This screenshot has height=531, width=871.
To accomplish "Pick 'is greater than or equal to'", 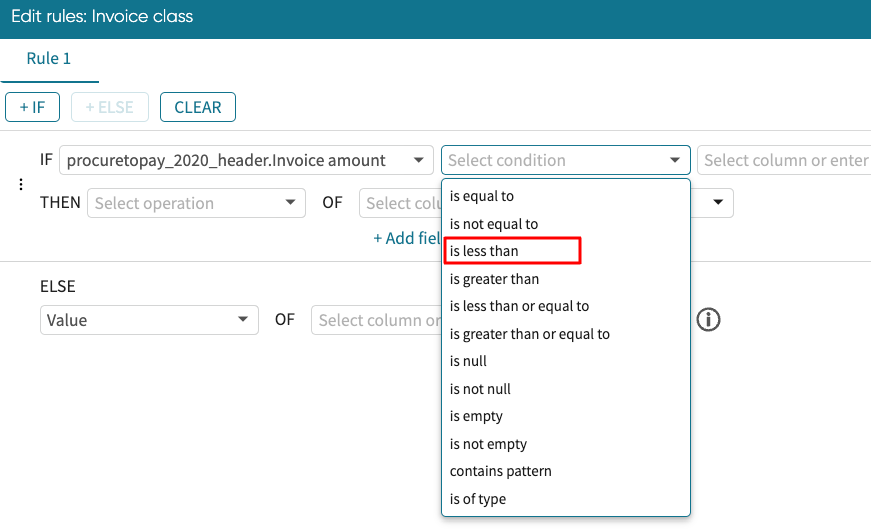I will (529, 334).
